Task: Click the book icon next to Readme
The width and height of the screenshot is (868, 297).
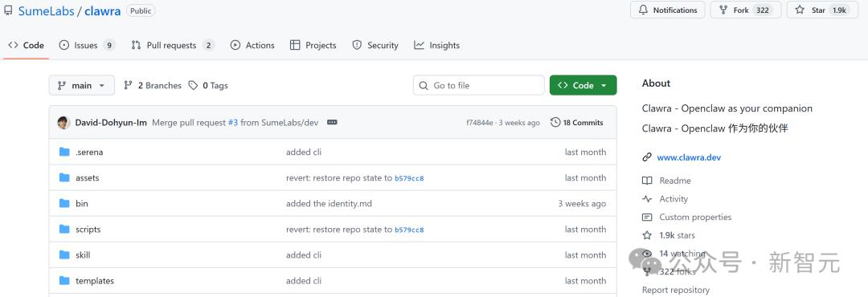Action: click(646, 181)
